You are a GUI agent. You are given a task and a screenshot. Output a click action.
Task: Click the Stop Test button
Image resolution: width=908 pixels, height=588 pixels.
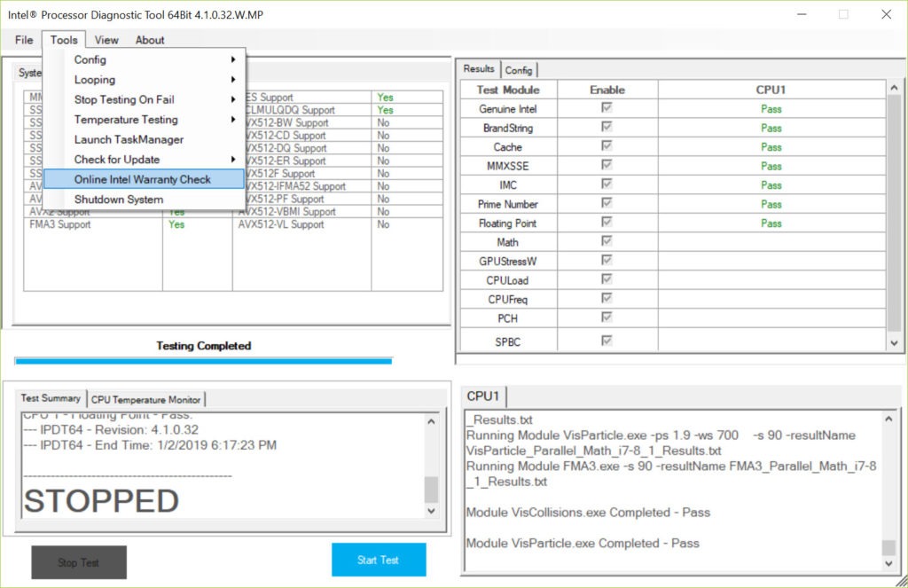point(79,562)
